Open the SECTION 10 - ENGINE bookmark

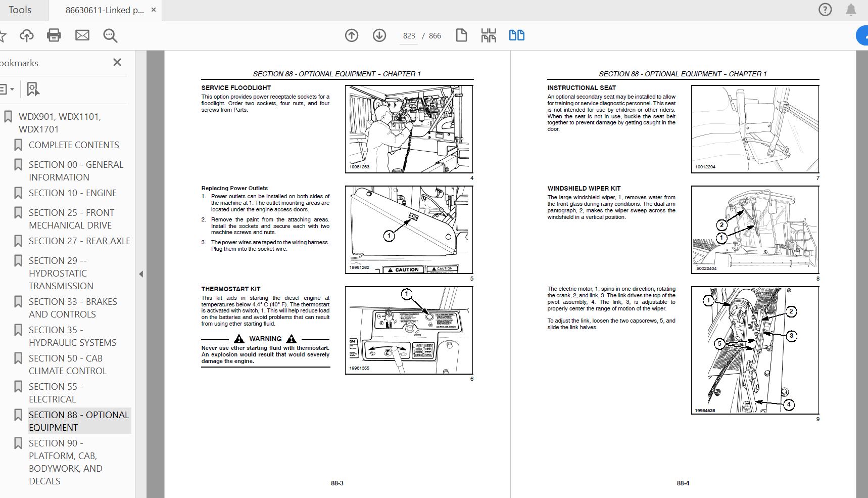(x=72, y=193)
